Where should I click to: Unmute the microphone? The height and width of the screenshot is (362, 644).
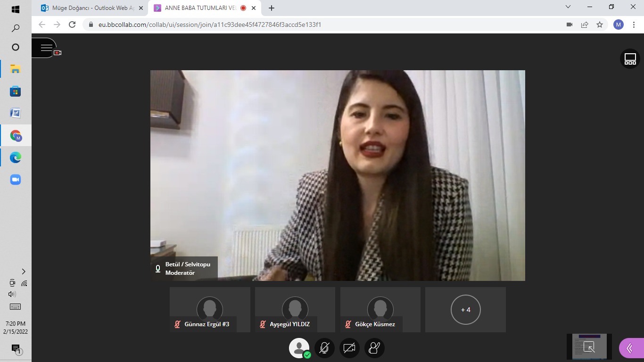pyautogui.click(x=324, y=348)
